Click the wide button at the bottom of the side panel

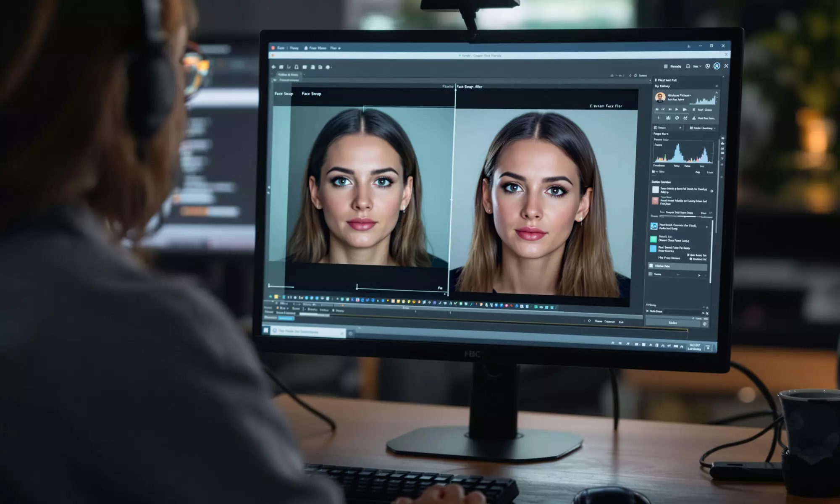[673, 323]
